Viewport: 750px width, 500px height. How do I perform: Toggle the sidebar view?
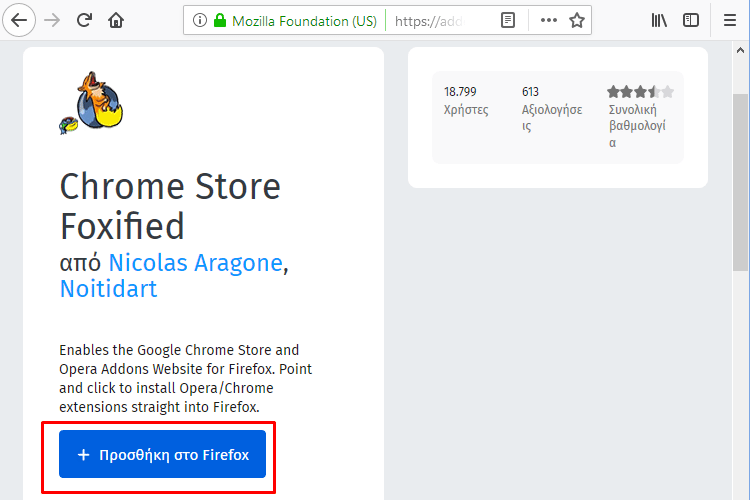tap(691, 20)
